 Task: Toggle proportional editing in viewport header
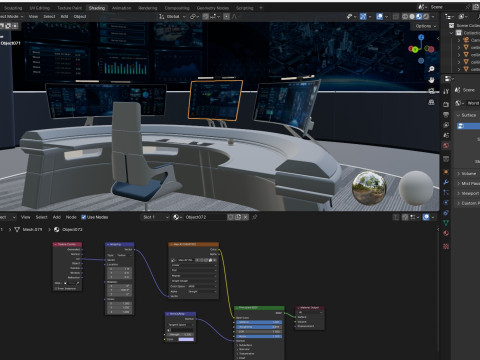[x=226, y=16]
